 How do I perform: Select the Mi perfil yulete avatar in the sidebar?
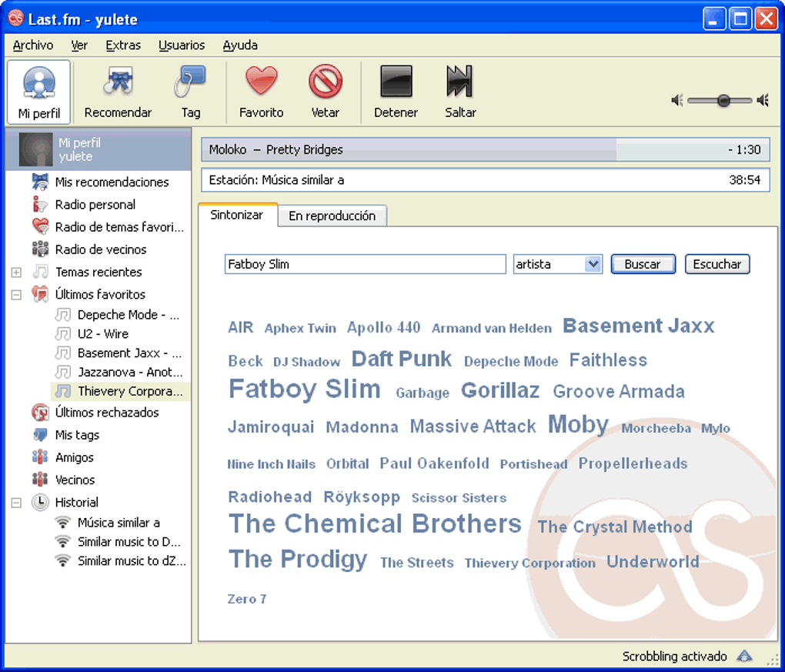pyautogui.click(x=35, y=149)
